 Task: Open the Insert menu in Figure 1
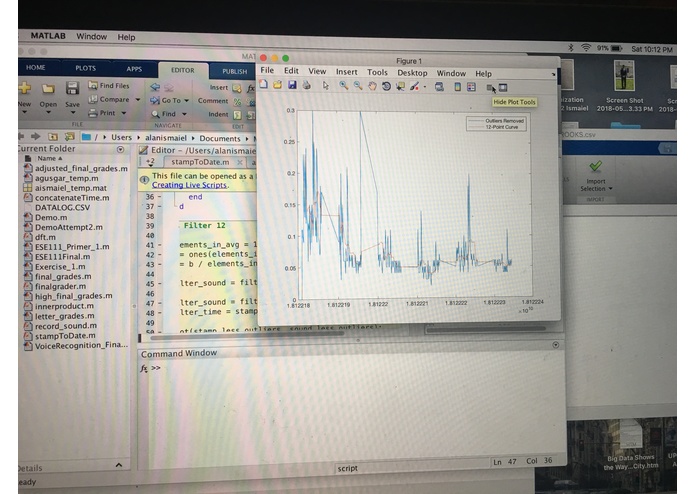346,71
